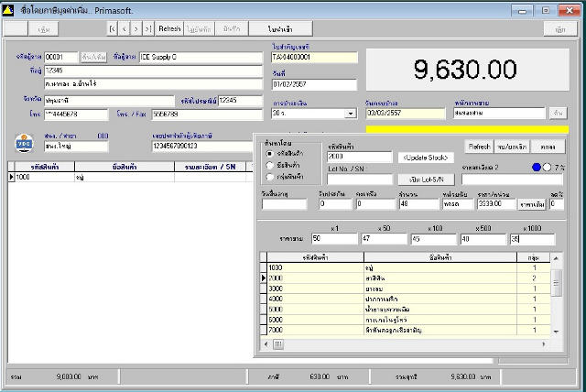Select the third search-by radio option
586x392 pixels.
tap(269, 177)
